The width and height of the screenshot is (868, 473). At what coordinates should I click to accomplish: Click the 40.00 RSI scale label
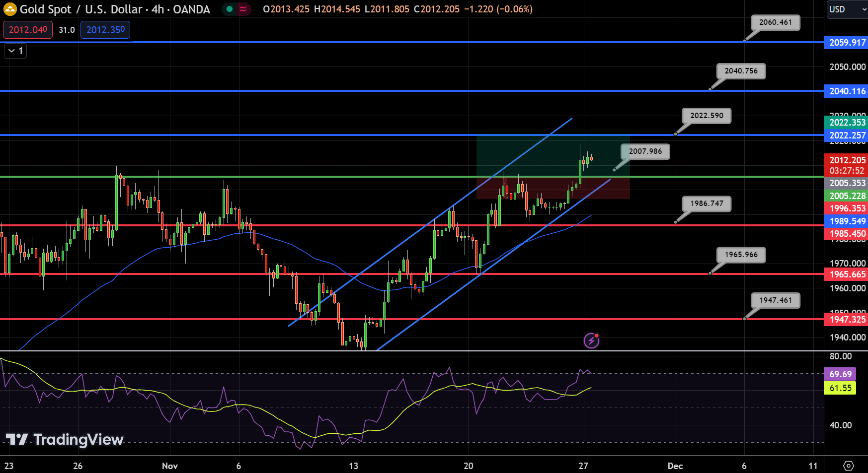click(x=841, y=425)
